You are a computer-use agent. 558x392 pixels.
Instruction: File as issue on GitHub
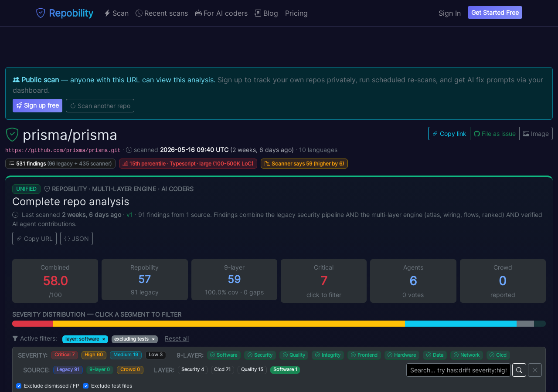point(495,134)
